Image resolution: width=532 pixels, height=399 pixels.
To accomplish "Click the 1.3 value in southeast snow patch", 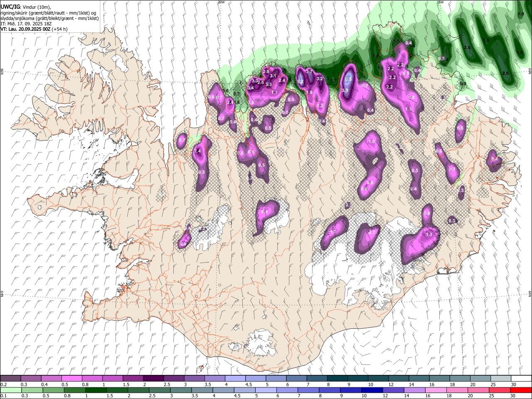I will 429,234.
